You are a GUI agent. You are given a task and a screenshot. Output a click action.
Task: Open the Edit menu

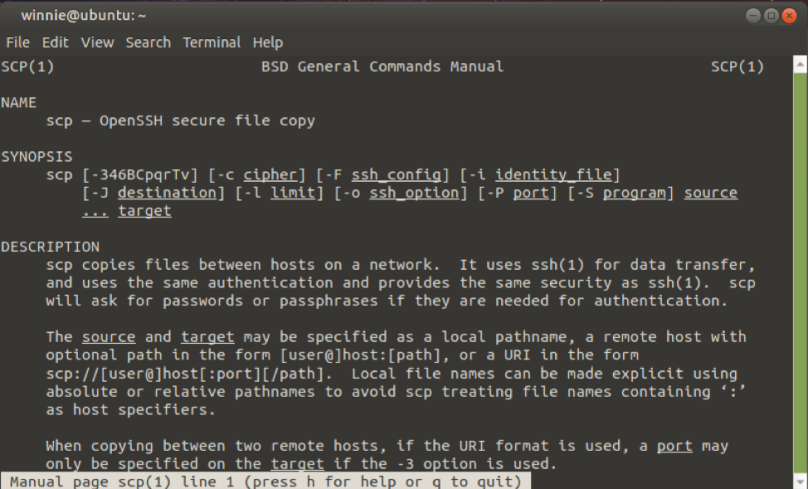click(55, 43)
